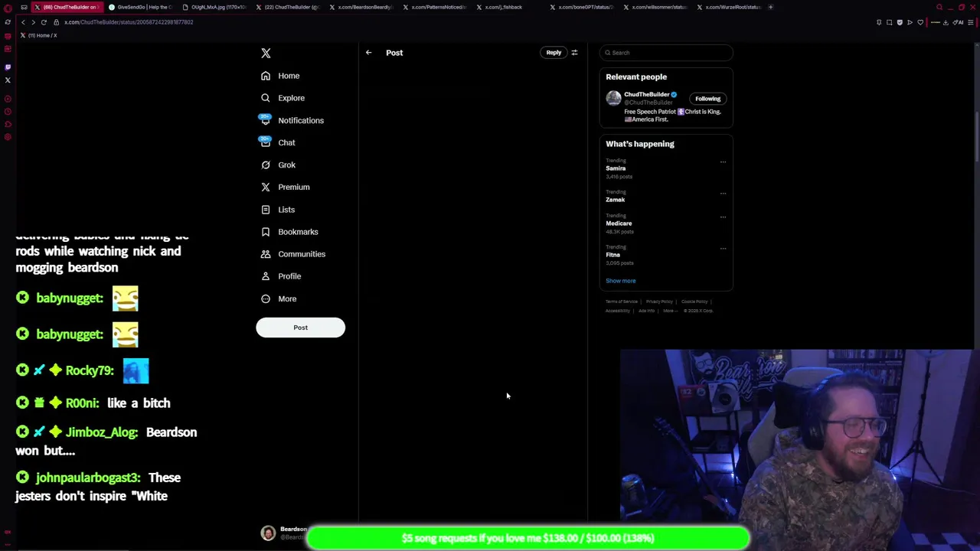Open Home in X sidebar
980x551 pixels.
[x=280, y=76]
